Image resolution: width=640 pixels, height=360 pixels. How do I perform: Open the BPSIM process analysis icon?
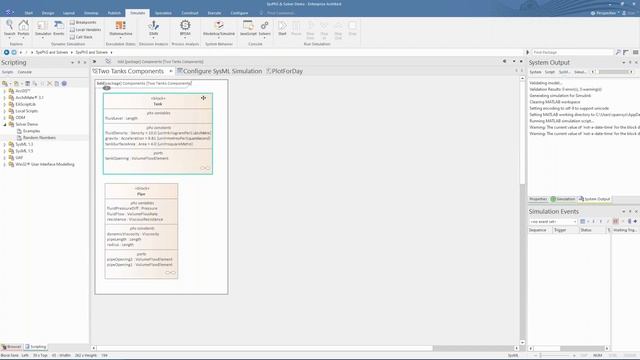pos(185,28)
